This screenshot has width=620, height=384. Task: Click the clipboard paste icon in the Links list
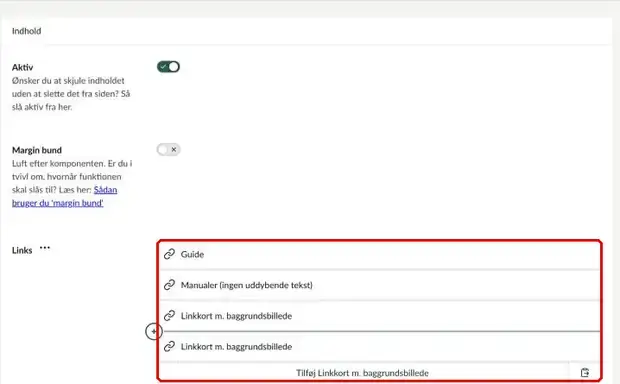click(585, 373)
